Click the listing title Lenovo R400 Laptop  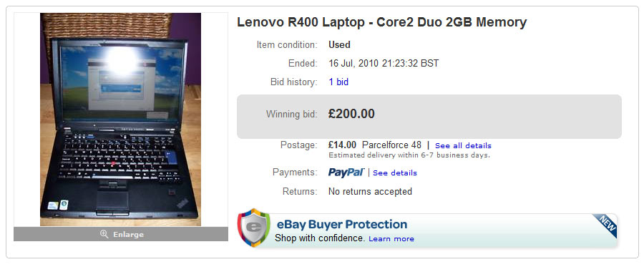[x=381, y=22]
